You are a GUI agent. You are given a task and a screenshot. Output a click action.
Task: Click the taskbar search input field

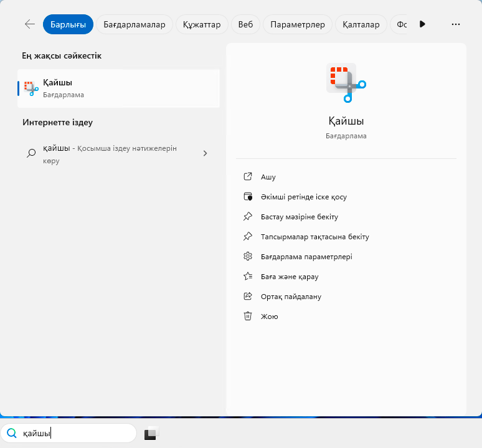point(75,433)
